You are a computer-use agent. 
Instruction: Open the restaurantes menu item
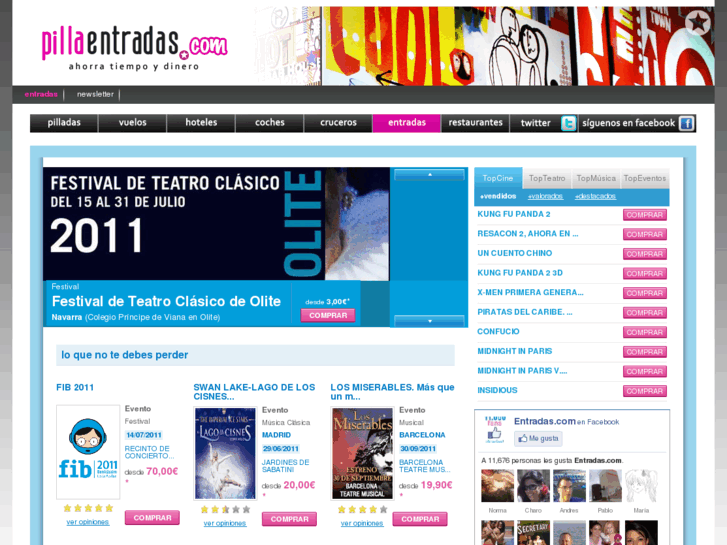point(475,123)
